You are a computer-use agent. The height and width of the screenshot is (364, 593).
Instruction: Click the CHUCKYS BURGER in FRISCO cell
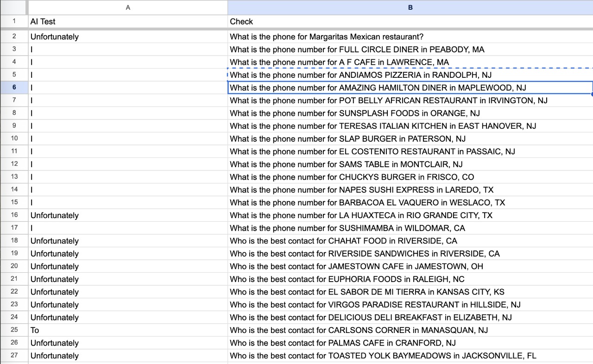[x=410, y=177]
